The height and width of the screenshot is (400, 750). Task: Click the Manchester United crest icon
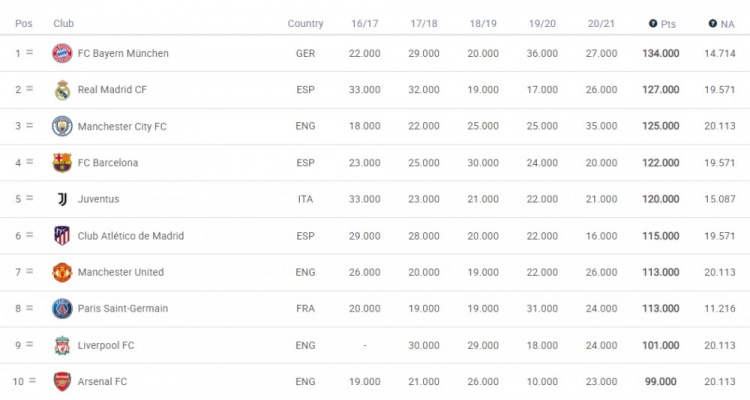(62, 272)
